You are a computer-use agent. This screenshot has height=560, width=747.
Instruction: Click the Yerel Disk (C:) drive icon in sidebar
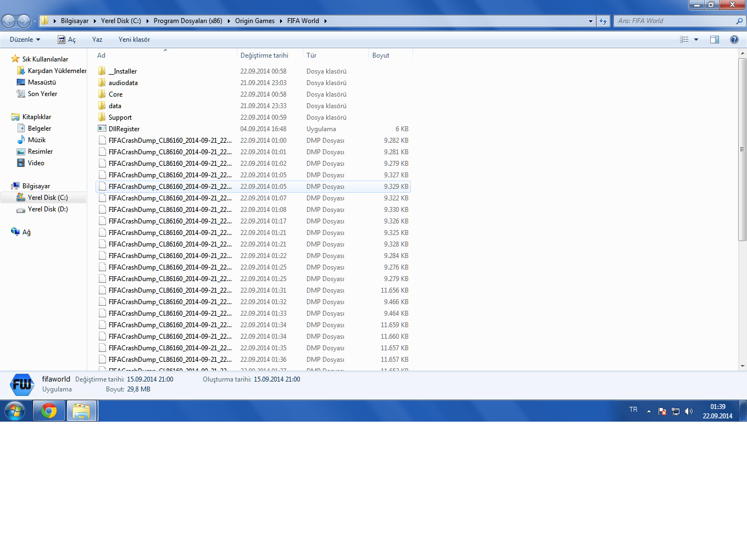[21, 198]
